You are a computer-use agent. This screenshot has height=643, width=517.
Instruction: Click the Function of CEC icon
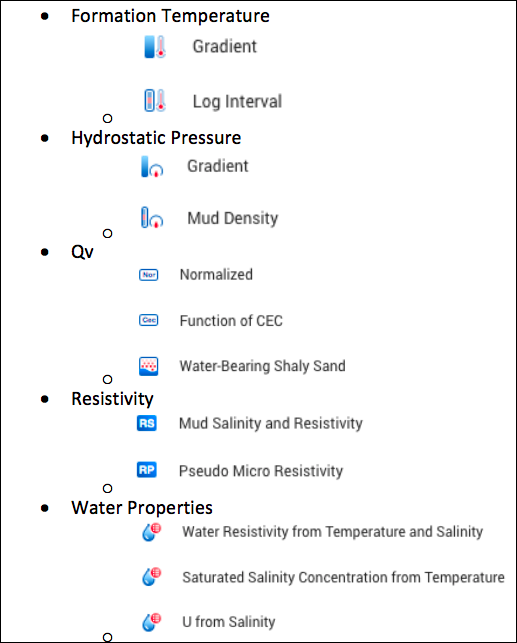[x=148, y=320]
